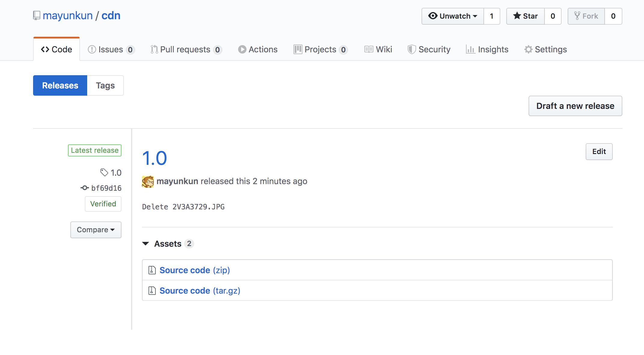Image resolution: width=644 pixels, height=355 pixels.
Task: Edit the 1.0 release
Action: tap(599, 152)
